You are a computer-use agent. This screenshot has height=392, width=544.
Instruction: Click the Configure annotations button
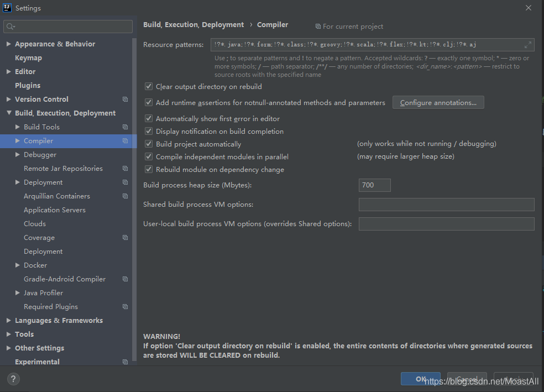click(438, 103)
